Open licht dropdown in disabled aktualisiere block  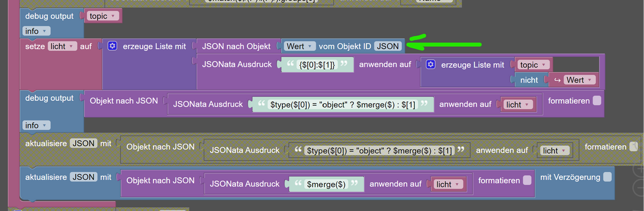click(555, 151)
